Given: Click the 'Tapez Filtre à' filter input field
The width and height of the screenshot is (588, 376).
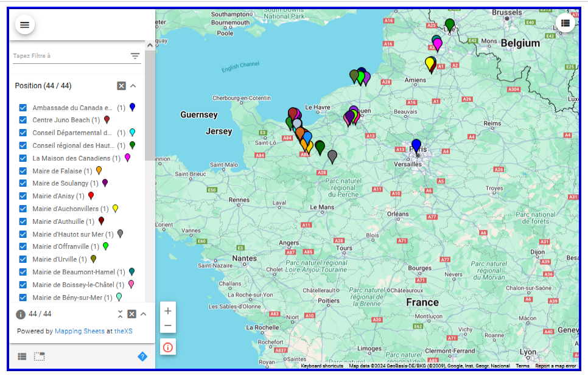Looking at the screenshot, I should point(70,56).
